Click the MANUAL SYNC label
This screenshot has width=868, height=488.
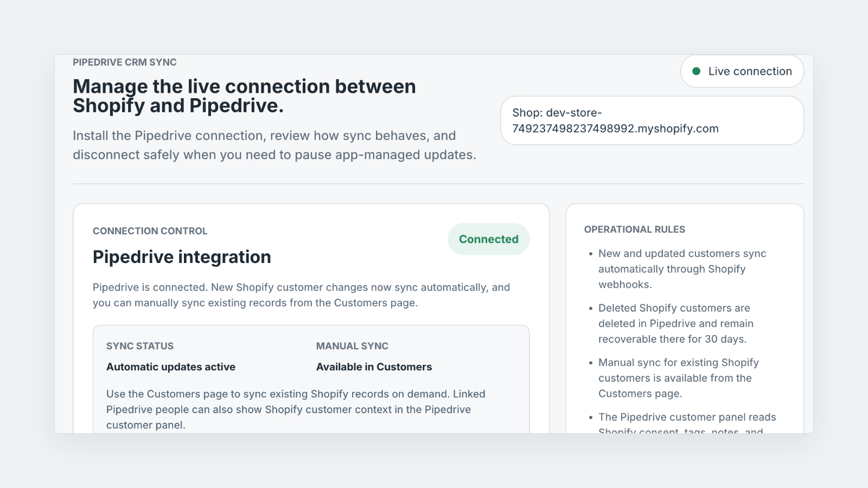click(x=353, y=346)
